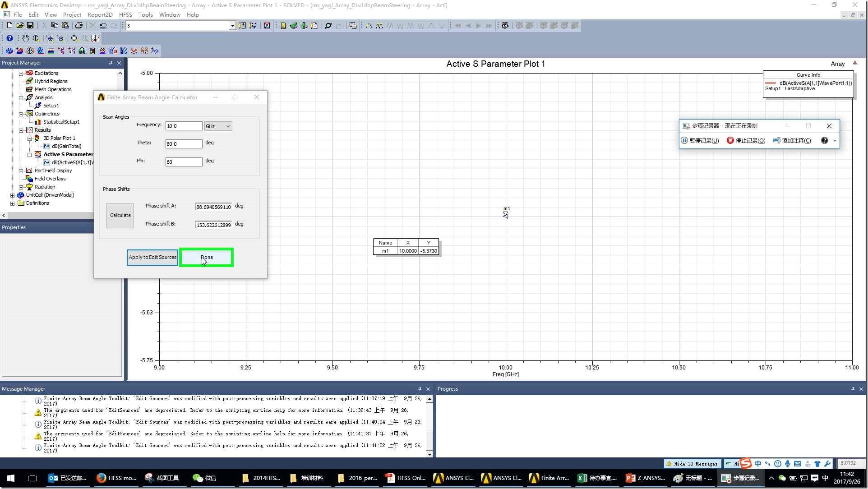Click the Frequency input field
Image resolution: width=868 pixels, height=489 pixels.
click(184, 126)
